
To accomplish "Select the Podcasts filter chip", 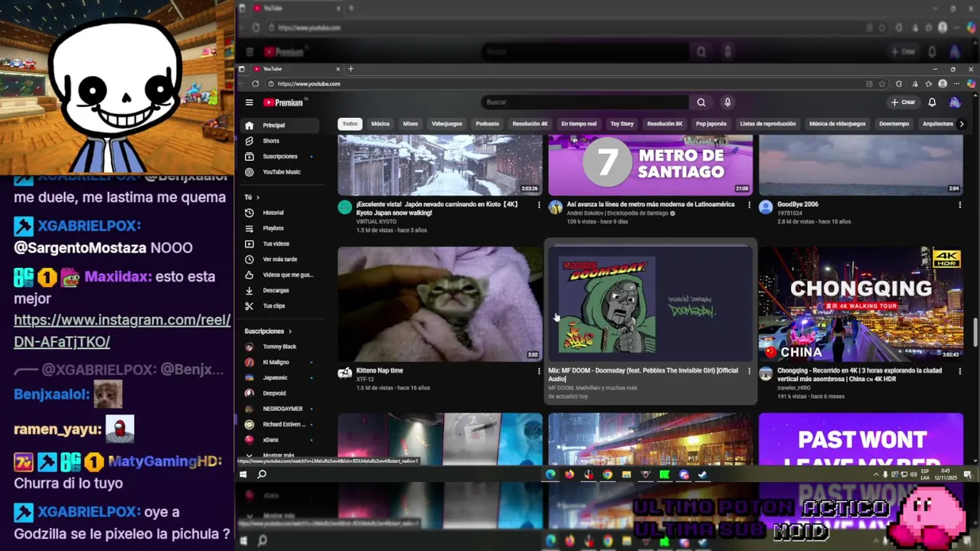I will point(487,124).
